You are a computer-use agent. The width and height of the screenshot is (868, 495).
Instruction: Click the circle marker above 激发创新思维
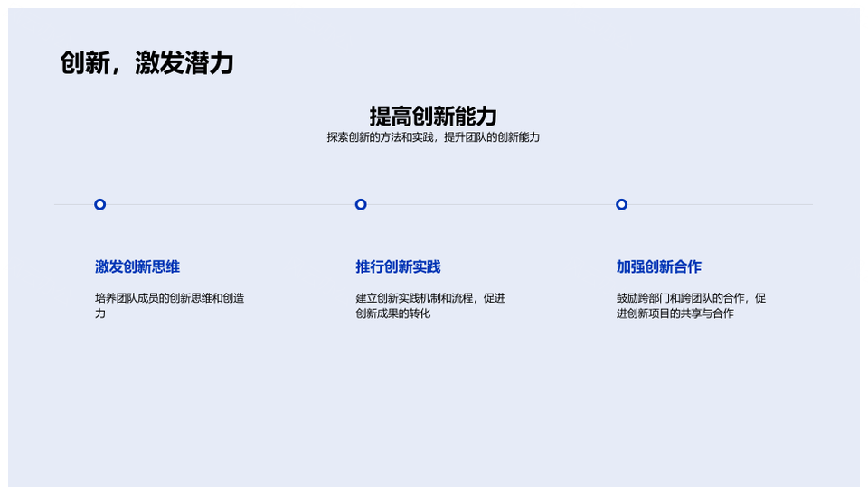(x=100, y=204)
